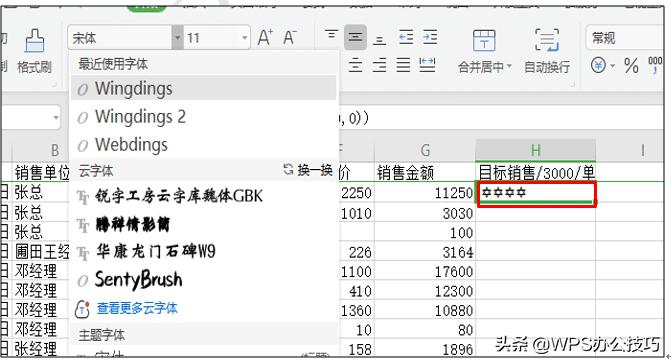Click cell containing 莆田王经

pyautogui.click(x=41, y=252)
